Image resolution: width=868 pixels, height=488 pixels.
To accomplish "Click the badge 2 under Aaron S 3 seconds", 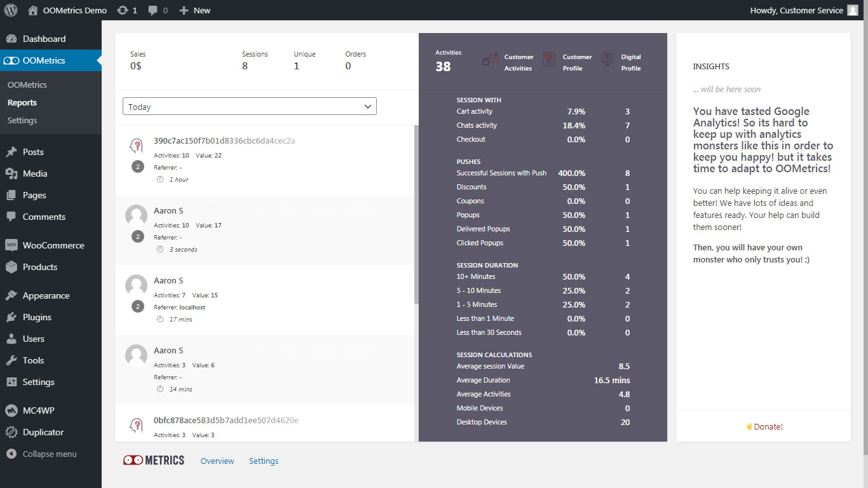I will tap(137, 236).
